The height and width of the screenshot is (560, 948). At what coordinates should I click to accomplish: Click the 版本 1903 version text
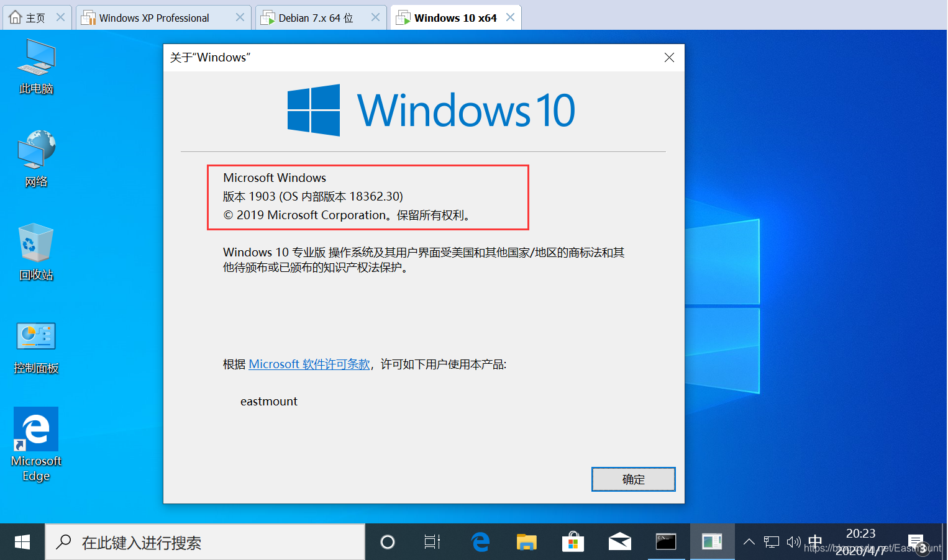[313, 197]
